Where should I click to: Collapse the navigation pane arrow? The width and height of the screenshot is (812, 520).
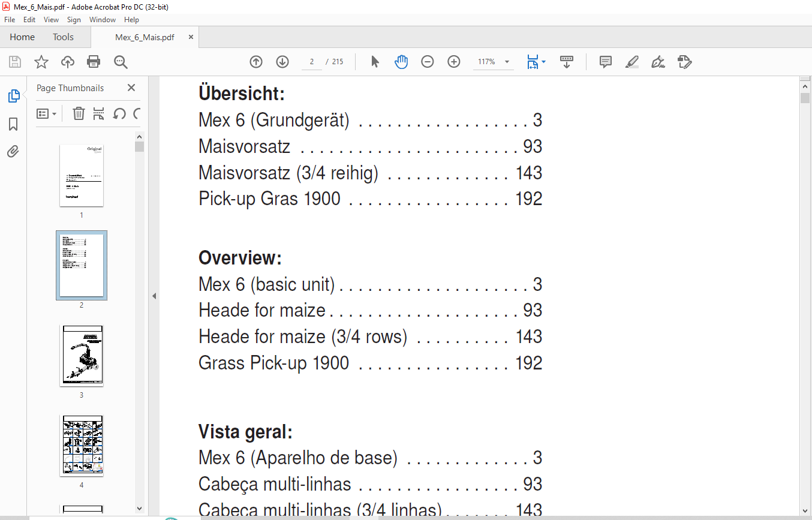pos(154,296)
